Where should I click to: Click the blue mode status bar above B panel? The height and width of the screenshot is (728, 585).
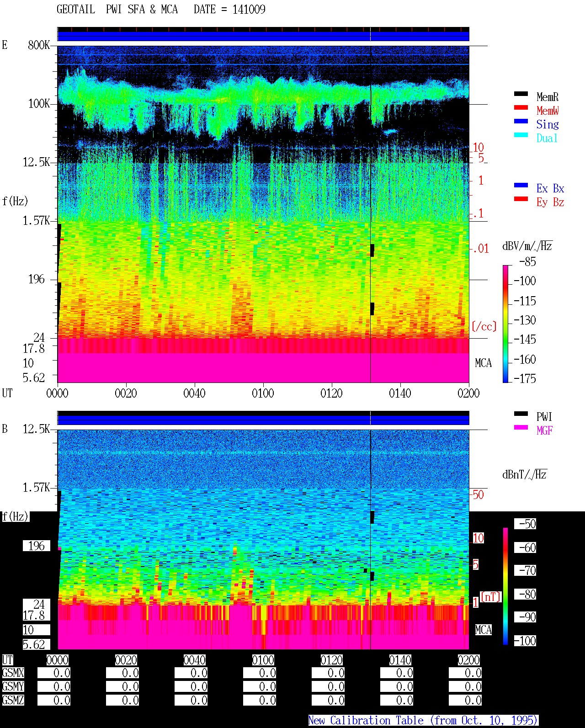[263, 420]
